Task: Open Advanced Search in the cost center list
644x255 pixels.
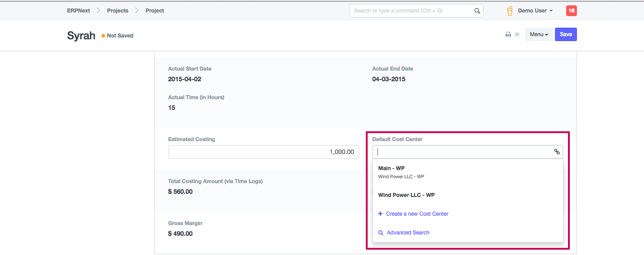Action: point(408,233)
